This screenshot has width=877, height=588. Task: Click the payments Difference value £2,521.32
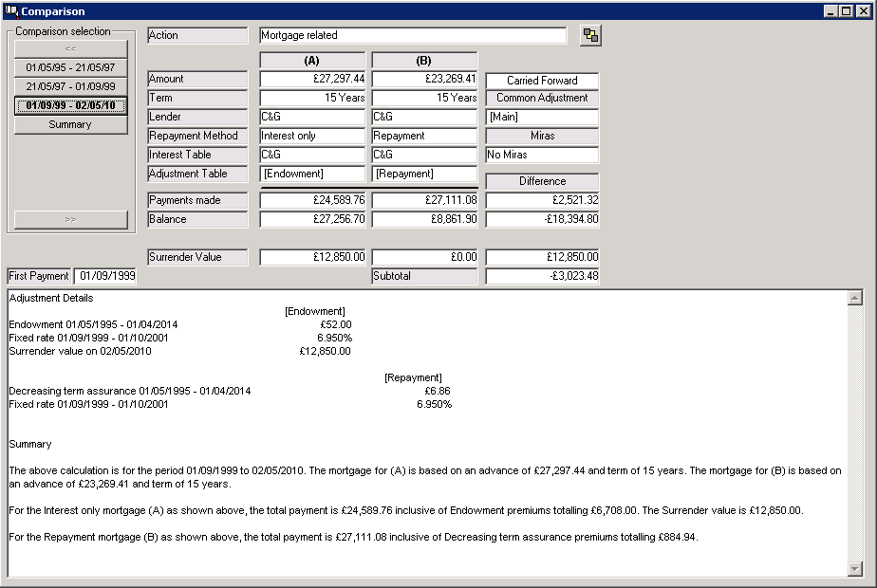click(x=542, y=200)
